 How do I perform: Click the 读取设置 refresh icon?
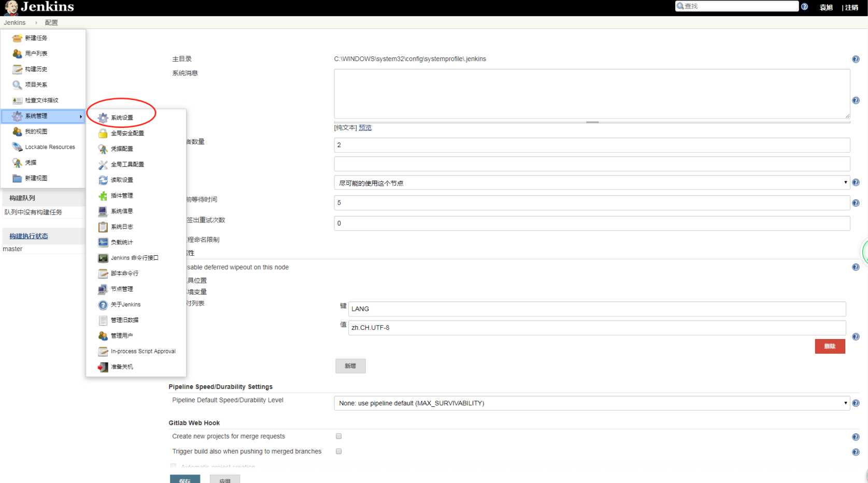tap(103, 180)
